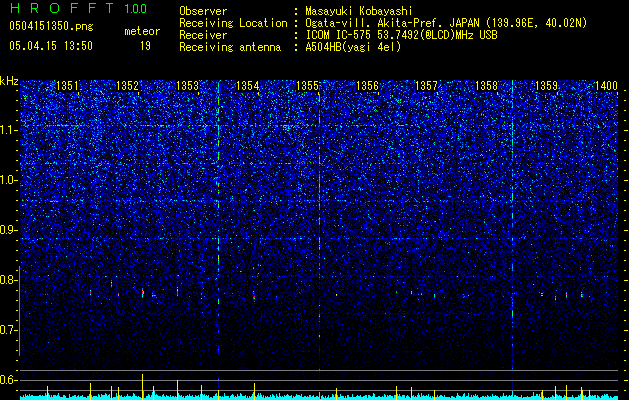Click the 1352 time marker
The height and width of the screenshot is (400, 629).
[127, 86]
